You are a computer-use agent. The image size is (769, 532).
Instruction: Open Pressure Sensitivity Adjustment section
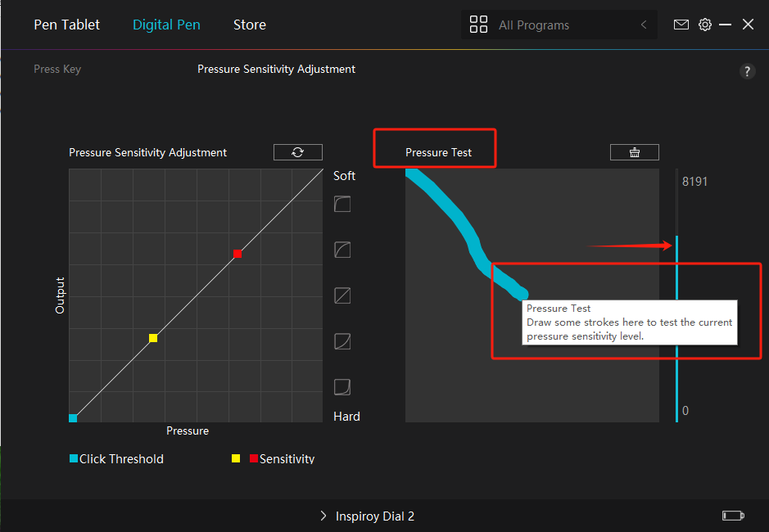click(x=276, y=70)
